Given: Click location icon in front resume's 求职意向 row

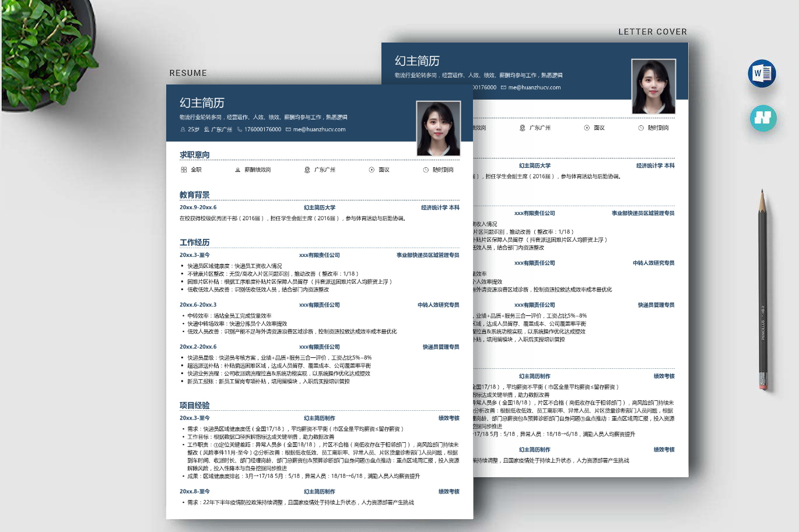Looking at the screenshot, I should (x=307, y=170).
